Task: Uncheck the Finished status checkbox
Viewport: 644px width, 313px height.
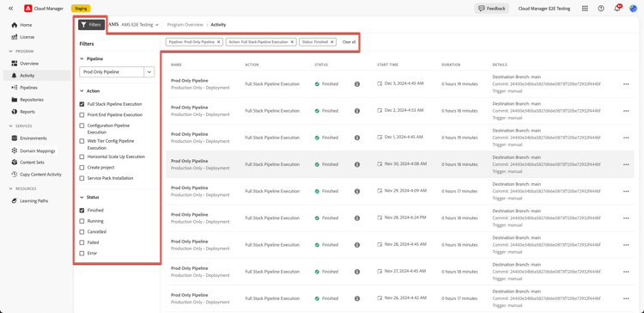Action: click(82, 210)
